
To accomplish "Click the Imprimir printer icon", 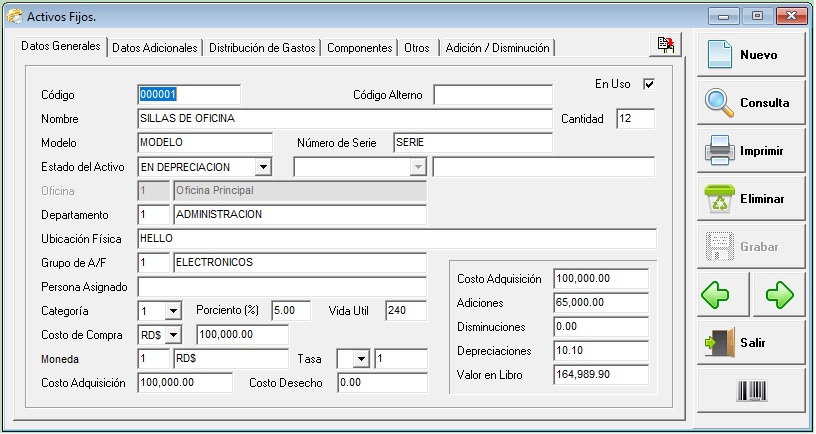I will 720,151.
